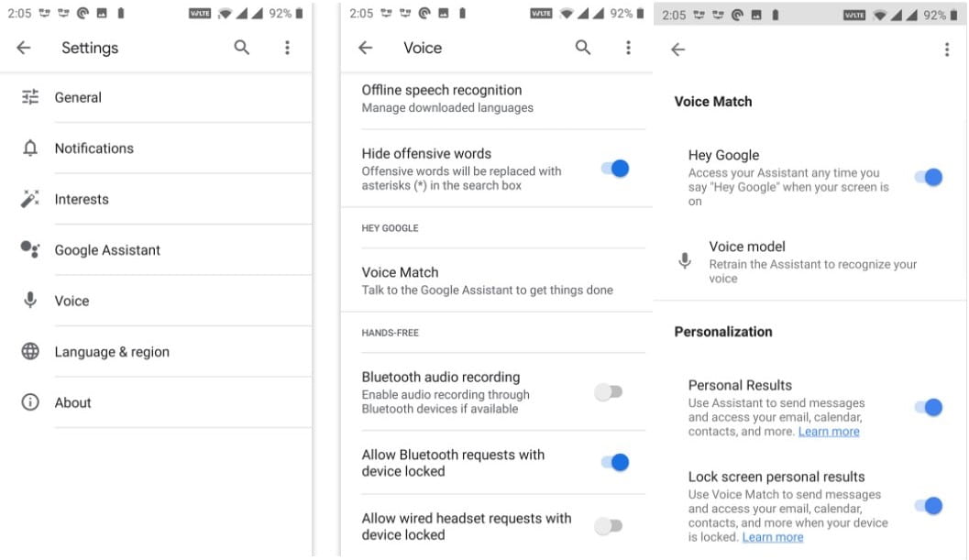Open the Voice screen overflow menu

point(629,47)
